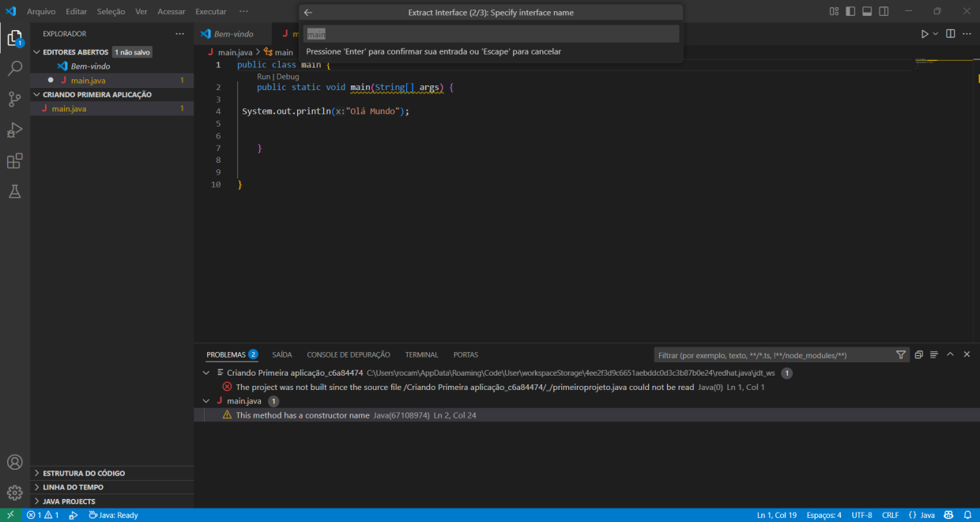Viewport: 980px width, 522px height.
Task: Click the Debug code lens above main
Action: point(288,77)
